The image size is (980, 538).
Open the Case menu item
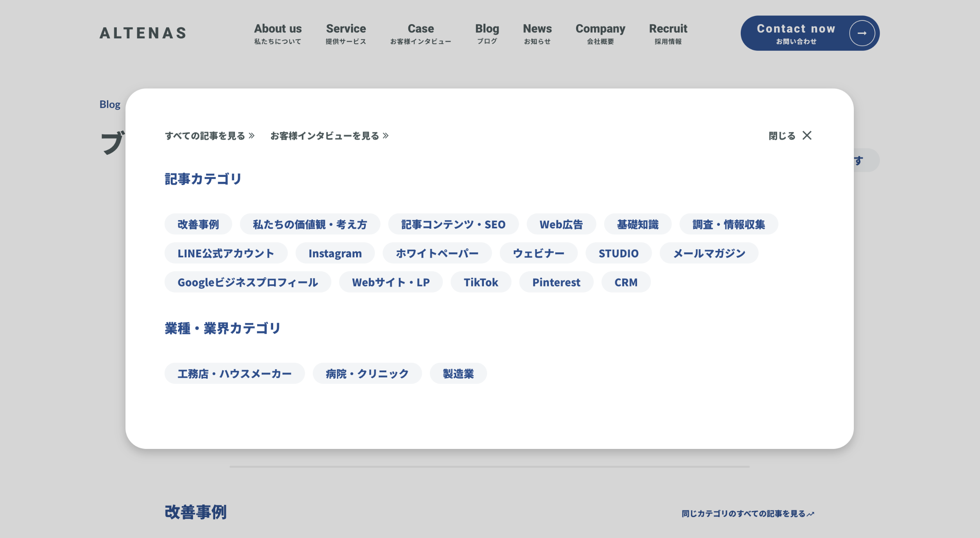pos(421,33)
